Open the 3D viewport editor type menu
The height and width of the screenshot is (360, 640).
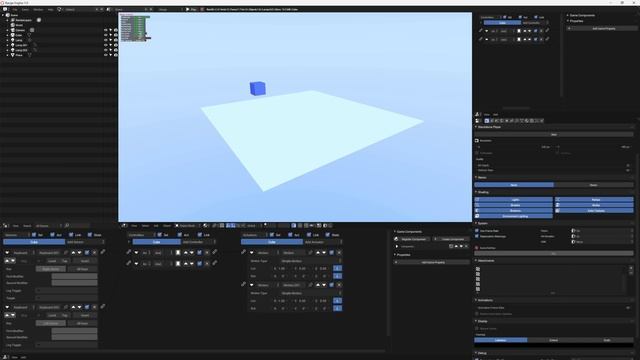pyautogui.click(x=124, y=225)
